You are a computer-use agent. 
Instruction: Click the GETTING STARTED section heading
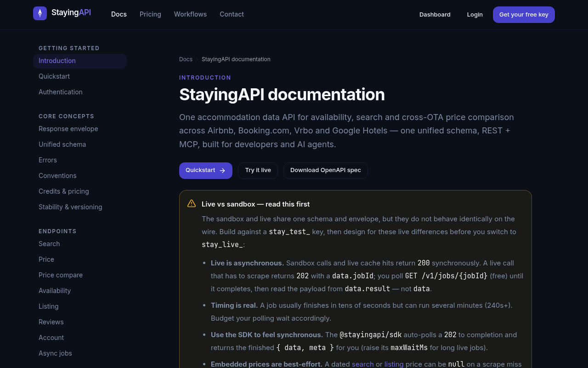click(69, 48)
